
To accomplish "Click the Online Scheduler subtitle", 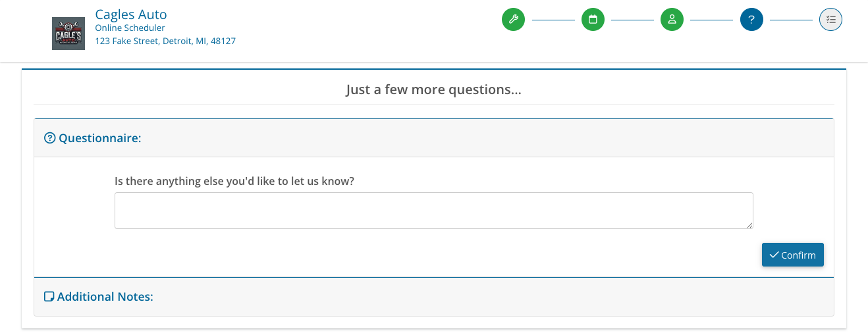I will coord(130,28).
